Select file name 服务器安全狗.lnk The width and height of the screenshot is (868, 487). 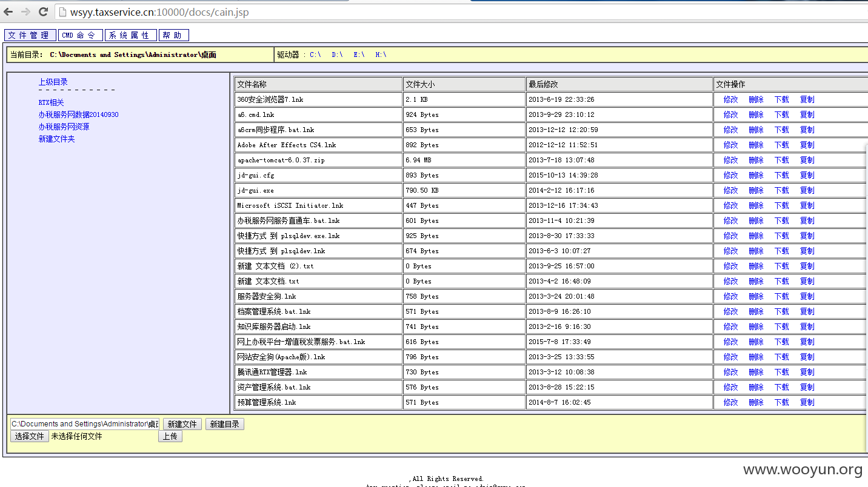267,296
